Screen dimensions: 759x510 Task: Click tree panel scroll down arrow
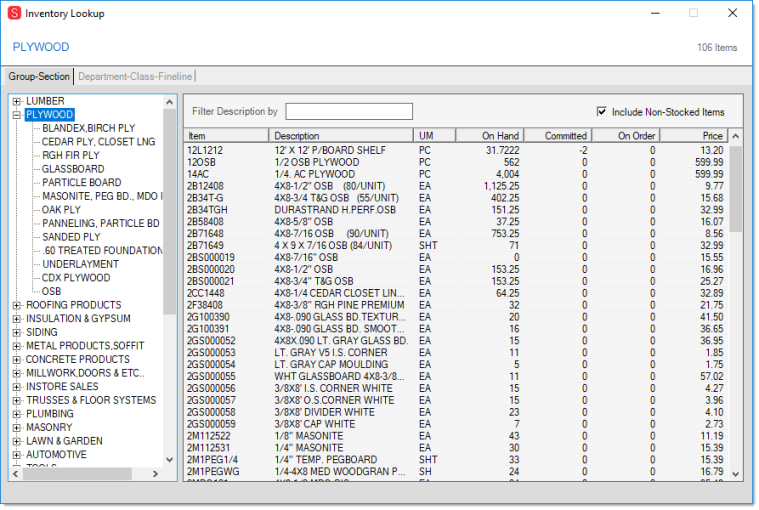coord(169,460)
